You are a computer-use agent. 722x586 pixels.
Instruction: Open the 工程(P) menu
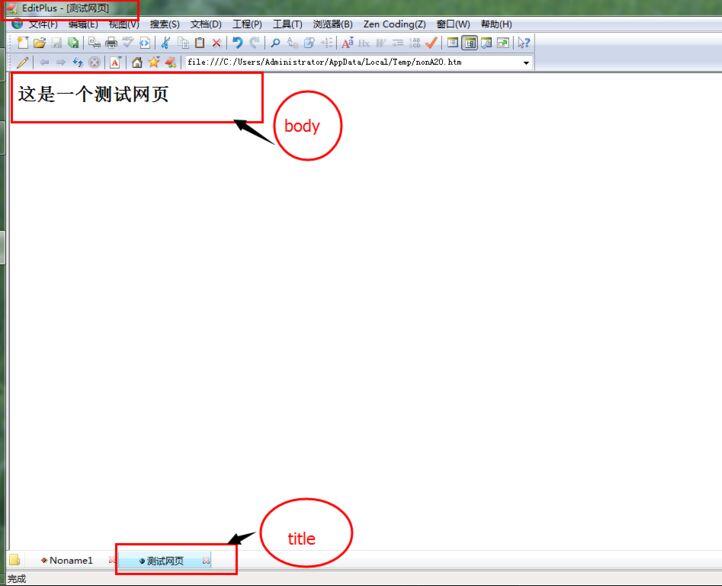(x=247, y=24)
